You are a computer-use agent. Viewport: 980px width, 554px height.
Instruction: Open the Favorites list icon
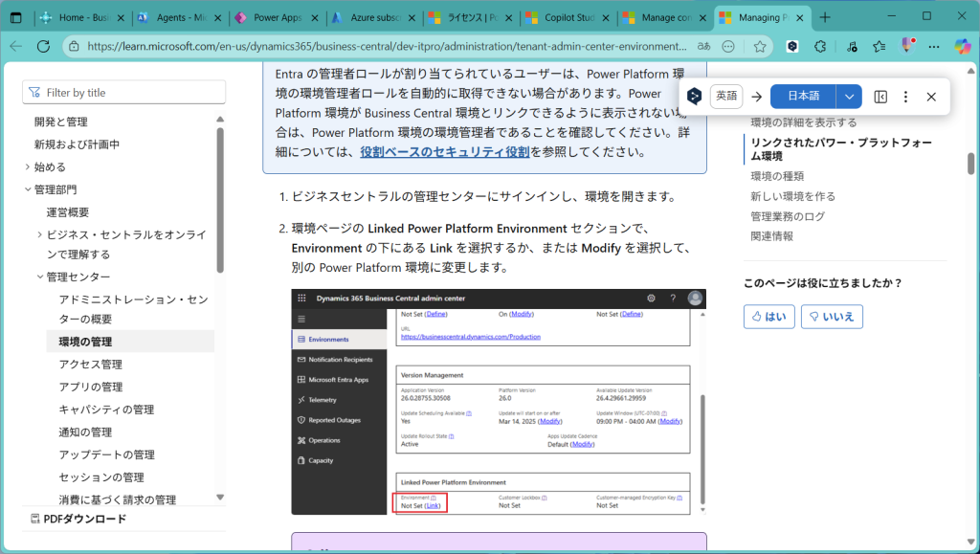coord(880,46)
